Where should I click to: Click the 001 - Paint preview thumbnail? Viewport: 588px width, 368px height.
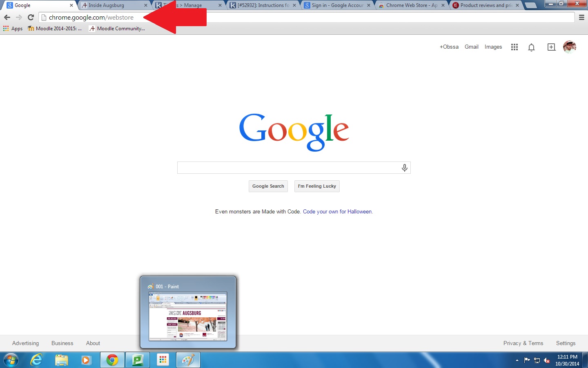click(x=188, y=316)
